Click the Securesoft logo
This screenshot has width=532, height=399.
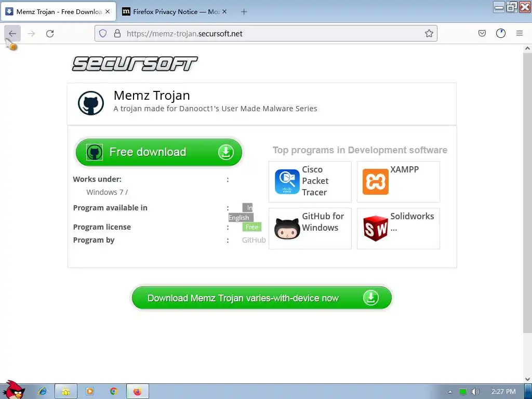coord(135,64)
